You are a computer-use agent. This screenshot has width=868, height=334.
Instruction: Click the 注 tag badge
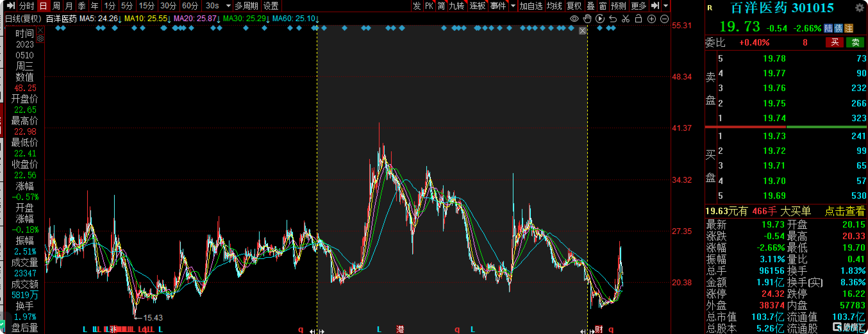coord(849,28)
